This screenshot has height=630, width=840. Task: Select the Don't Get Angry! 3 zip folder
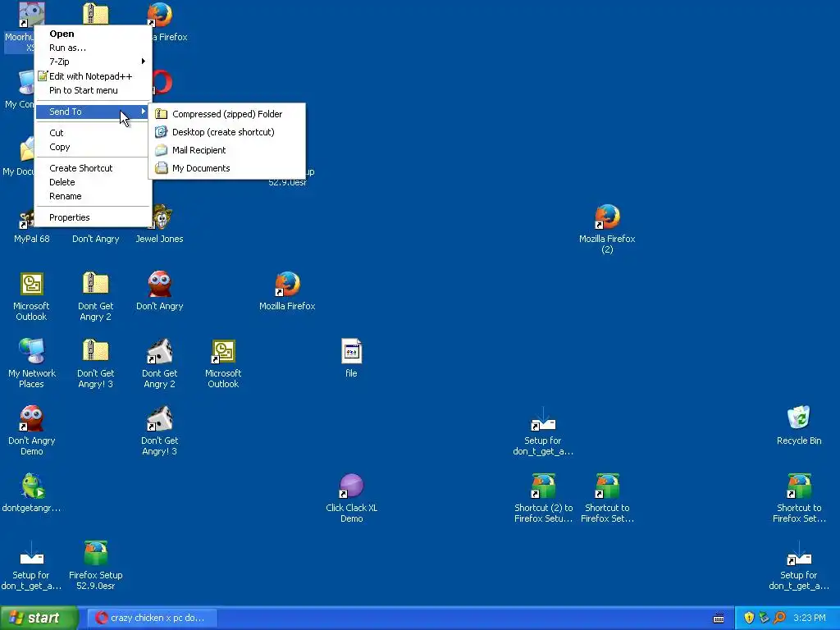pos(95,352)
